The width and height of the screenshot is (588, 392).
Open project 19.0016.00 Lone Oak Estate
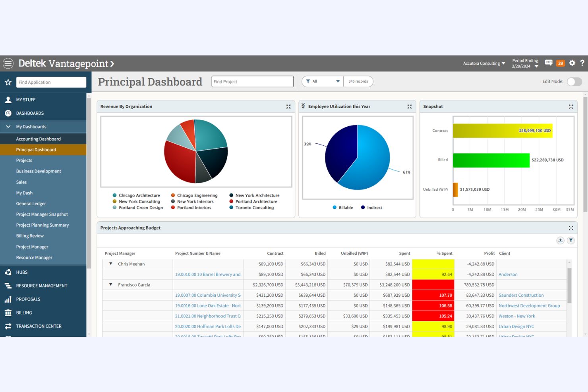click(208, 305)
